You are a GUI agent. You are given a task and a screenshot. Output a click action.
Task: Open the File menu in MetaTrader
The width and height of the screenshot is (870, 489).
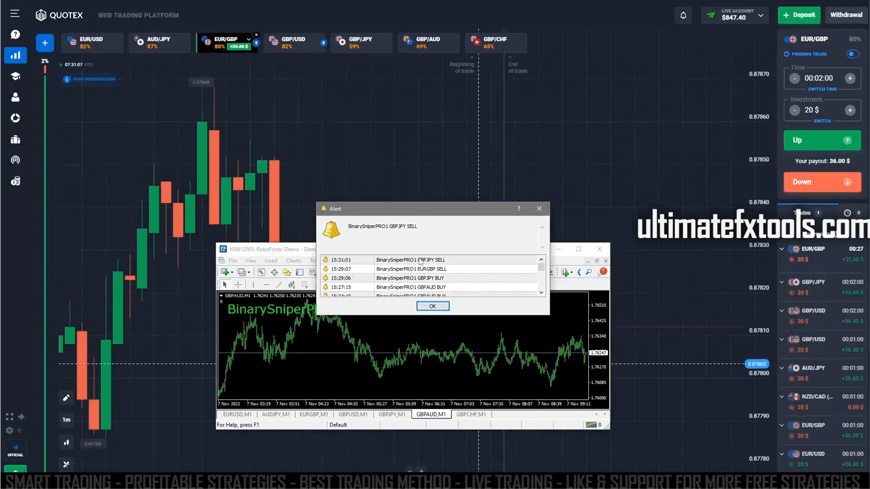[232, 260]
